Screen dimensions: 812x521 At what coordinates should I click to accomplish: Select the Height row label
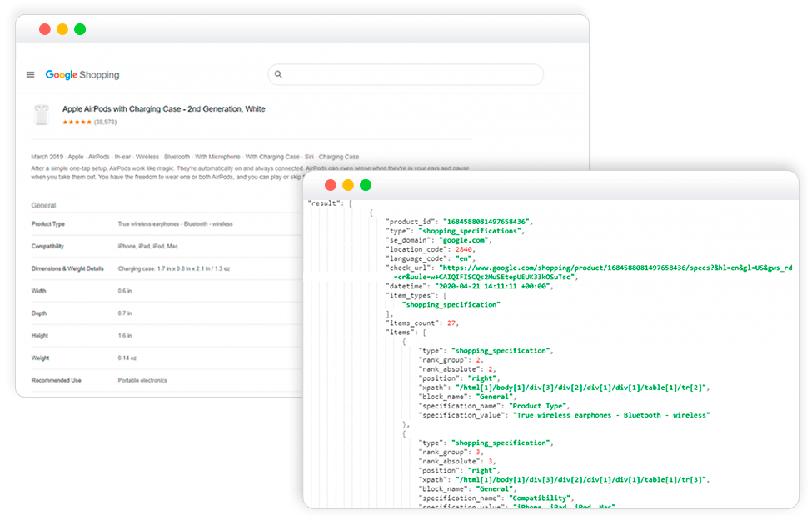pyautogui.click(x=40, y=335)
